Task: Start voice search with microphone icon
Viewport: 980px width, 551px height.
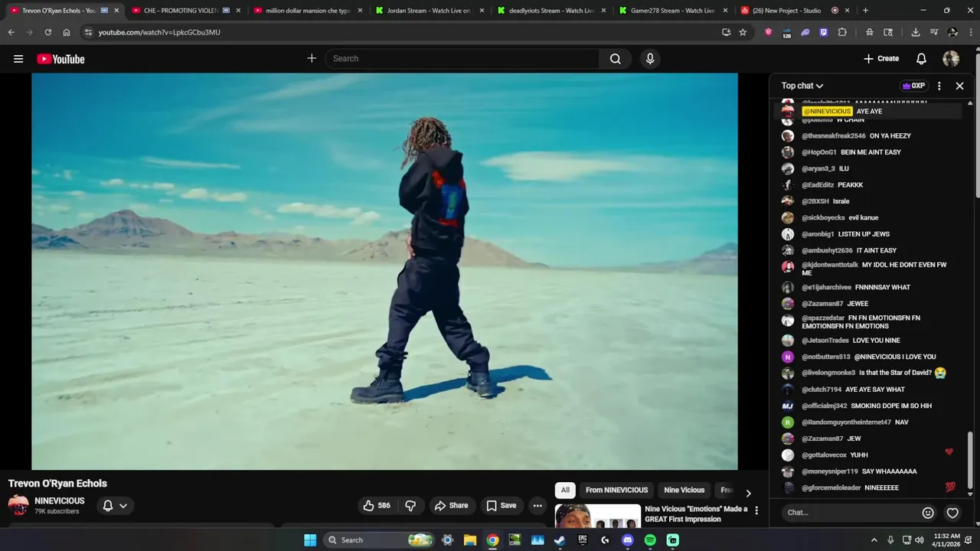Action: tap(650, 59)
